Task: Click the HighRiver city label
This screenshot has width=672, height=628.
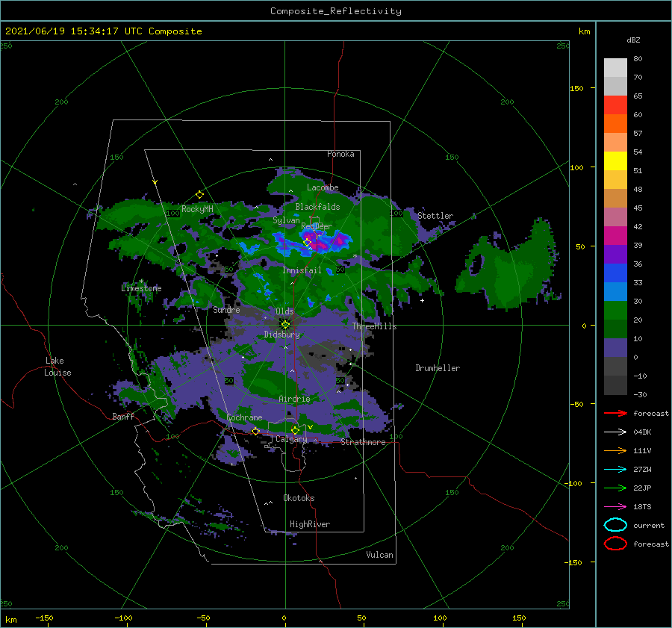Action: pos(310,524)
